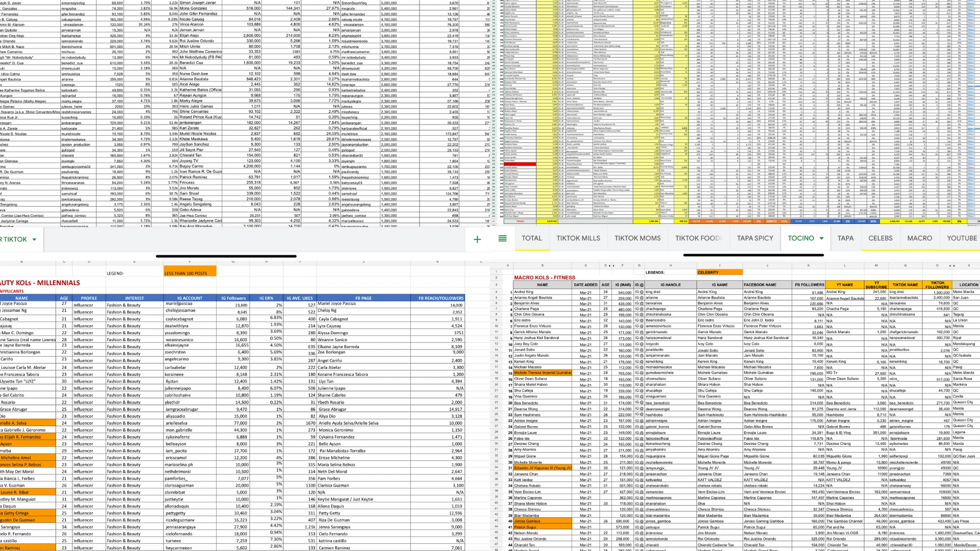
Task: Unhide columns using arrow before column X
Action: pos(953,265)
